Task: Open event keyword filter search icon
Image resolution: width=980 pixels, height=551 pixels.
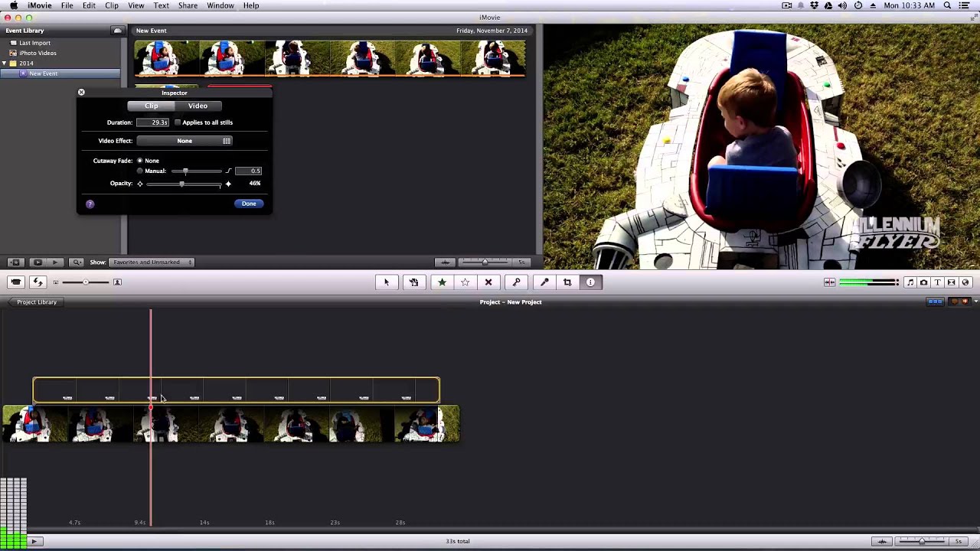Action: click(76, 262)
